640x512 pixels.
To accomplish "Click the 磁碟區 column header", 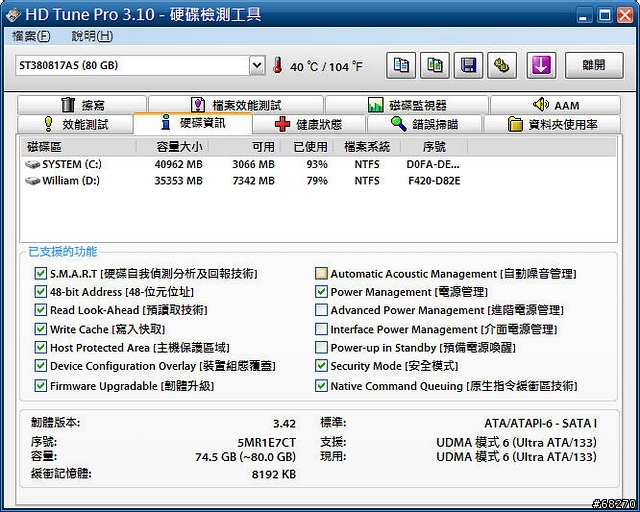I will pyautogui.click(x=78, y=147).
